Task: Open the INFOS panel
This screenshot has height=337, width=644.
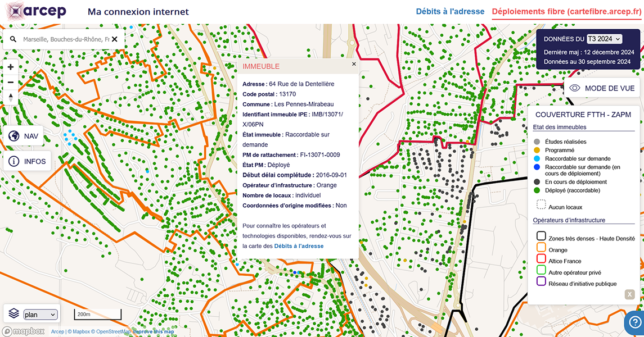Action: pos(27,161)
